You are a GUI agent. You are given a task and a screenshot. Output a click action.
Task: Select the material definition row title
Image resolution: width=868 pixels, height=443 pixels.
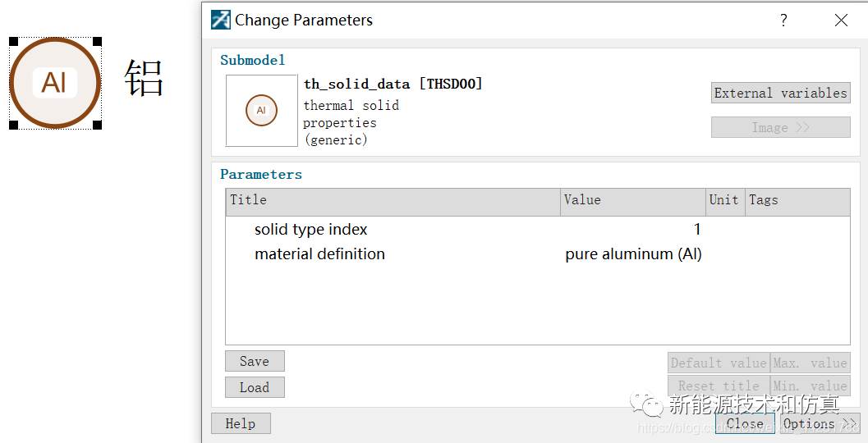319,254
